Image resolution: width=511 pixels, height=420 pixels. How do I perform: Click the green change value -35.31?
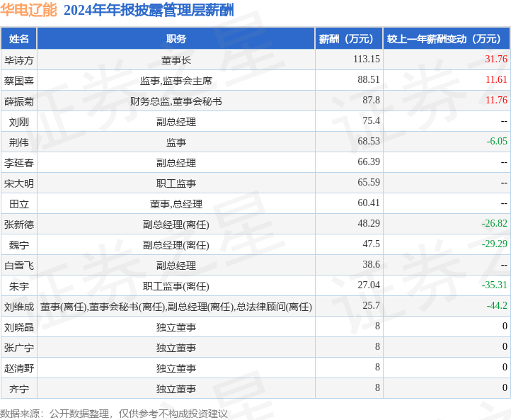pyautogui.click(x=495, y=285)
